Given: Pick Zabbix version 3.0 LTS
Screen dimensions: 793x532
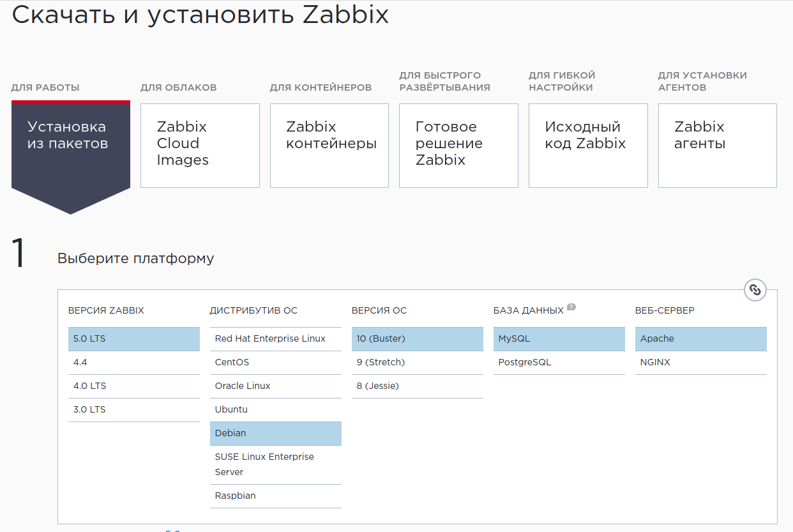Looking at the screenshot, I should click(134, 410).
